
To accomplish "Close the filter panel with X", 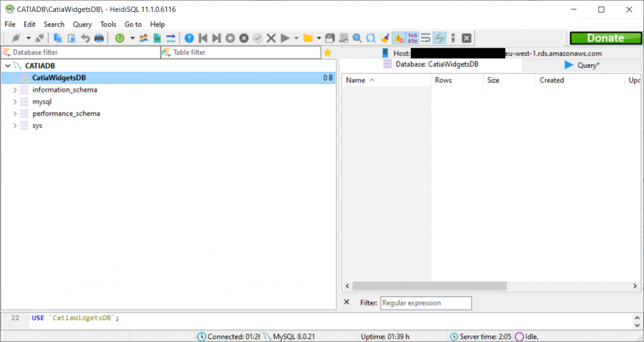I will tap(347, 302).
